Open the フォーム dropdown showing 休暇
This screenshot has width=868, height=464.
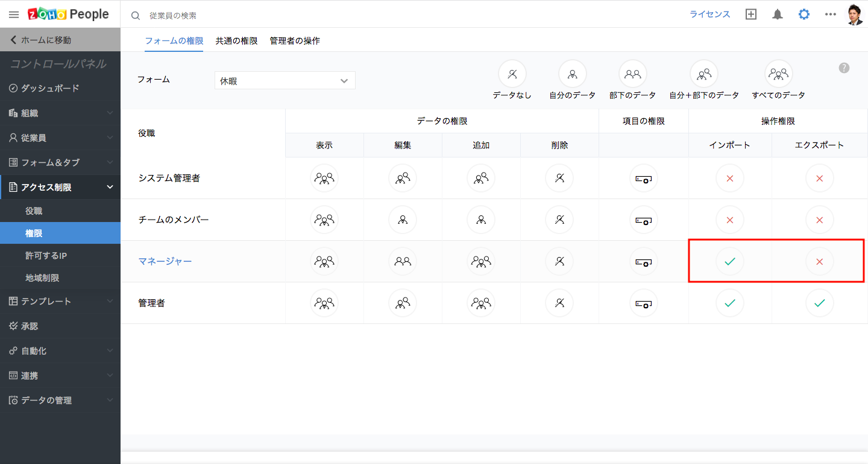285,81
